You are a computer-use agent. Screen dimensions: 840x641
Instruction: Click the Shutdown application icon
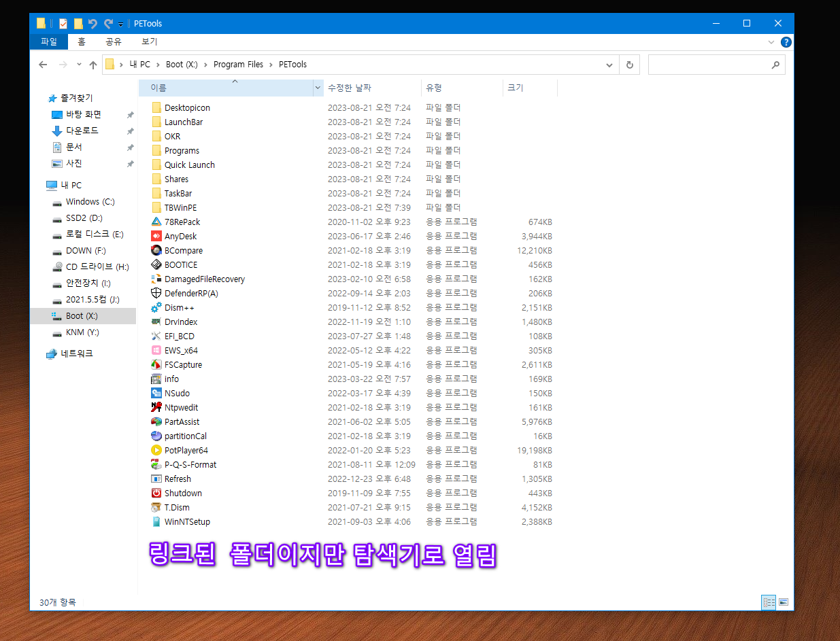(x=156, y=493)
